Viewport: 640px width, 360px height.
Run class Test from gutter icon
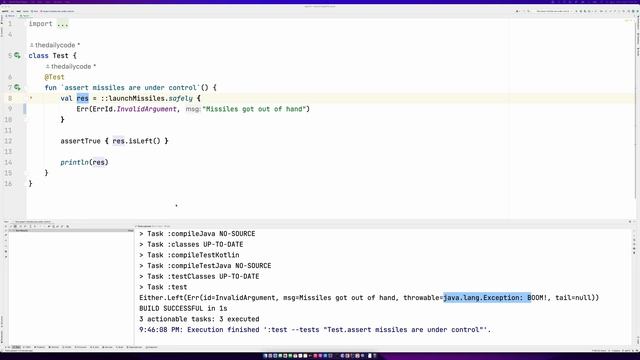pyautogui.click(x=17, y=56)
